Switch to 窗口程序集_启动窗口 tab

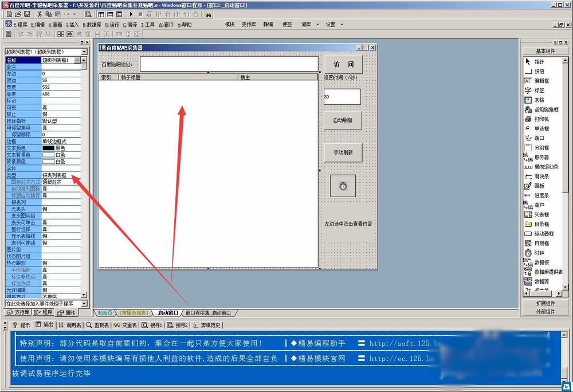pyautogui.click(x=209, y=313)
